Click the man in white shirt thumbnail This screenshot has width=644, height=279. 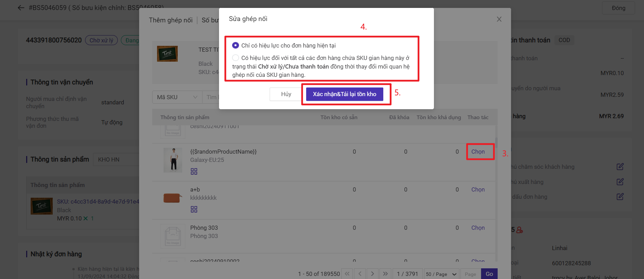173,160
